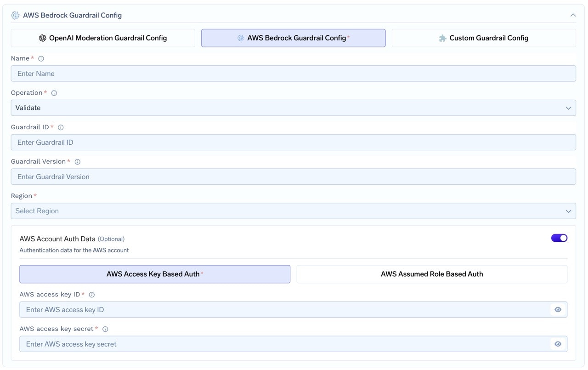Switch to Custom Guardrail Config tab
The image size is (588, 370).
484,38
